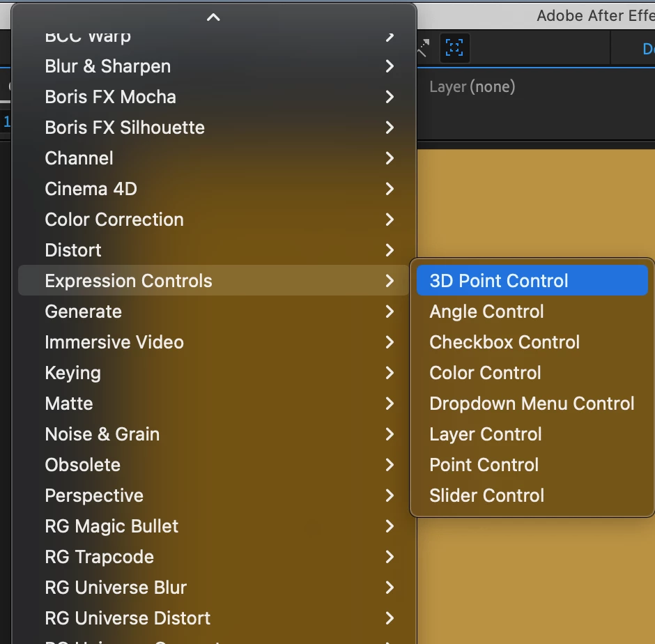The image size is (655, 644).
Task: Click the dashed-square focus toolbar icon
Action: pos(454,47)
